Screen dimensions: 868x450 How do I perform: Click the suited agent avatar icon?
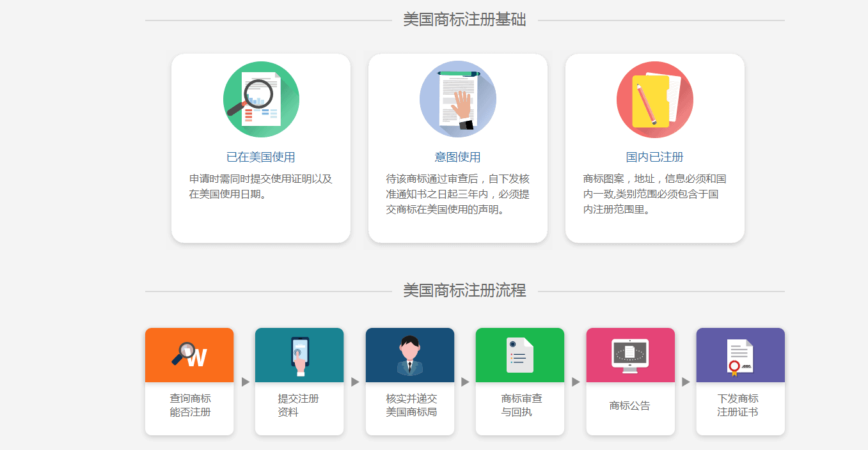pyautogui.click(x=410, y=355)
